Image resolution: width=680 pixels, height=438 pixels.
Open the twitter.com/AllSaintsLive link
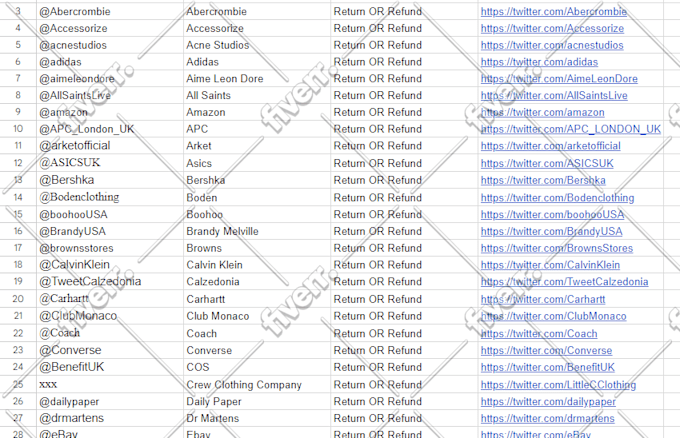point(554,96)
